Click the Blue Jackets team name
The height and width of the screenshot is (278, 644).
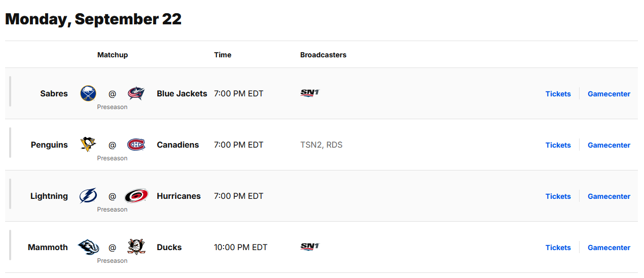182,93
